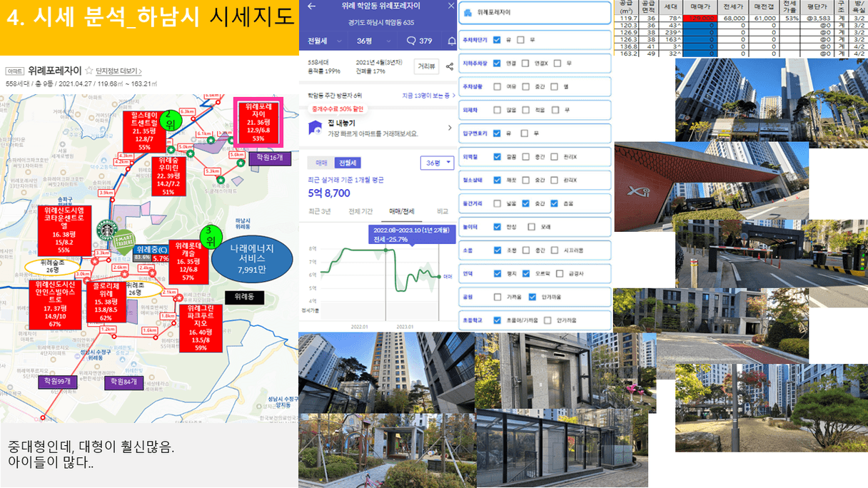Toggle 초등학교 초품아/가까움 checkbox
This screenshot has width=868, height=488.
click(x=497, y=320)
